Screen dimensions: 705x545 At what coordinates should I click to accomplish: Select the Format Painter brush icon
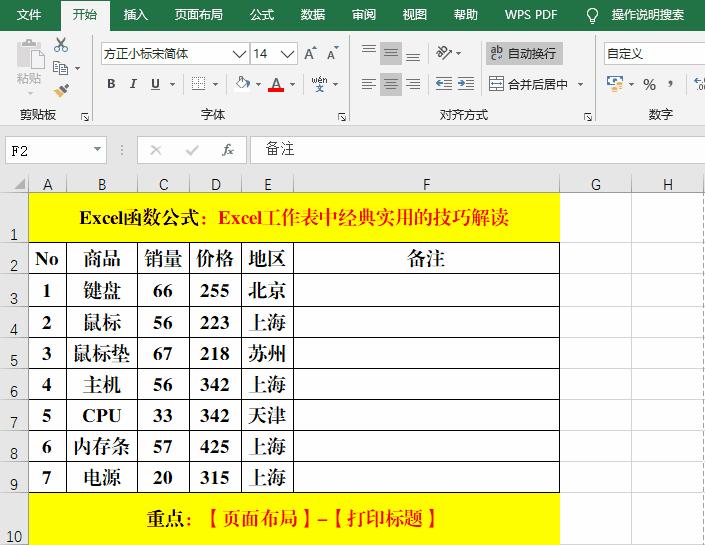(x=61, y=90)
